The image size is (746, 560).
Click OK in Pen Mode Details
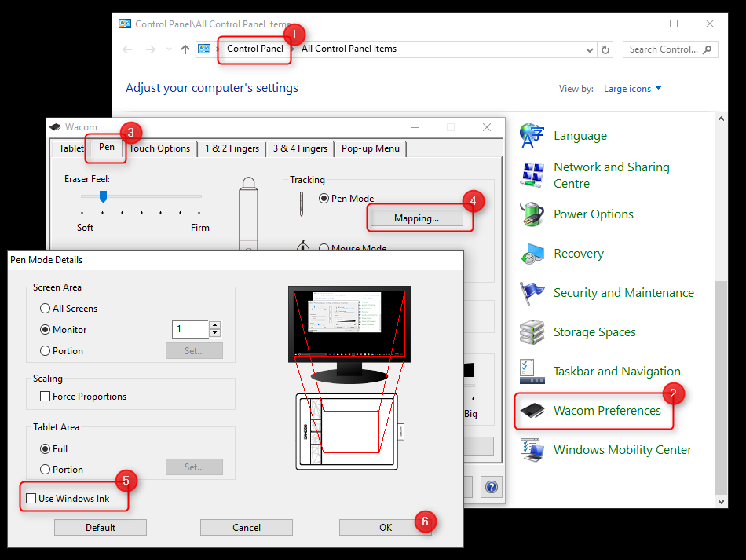tap(386, 527)
